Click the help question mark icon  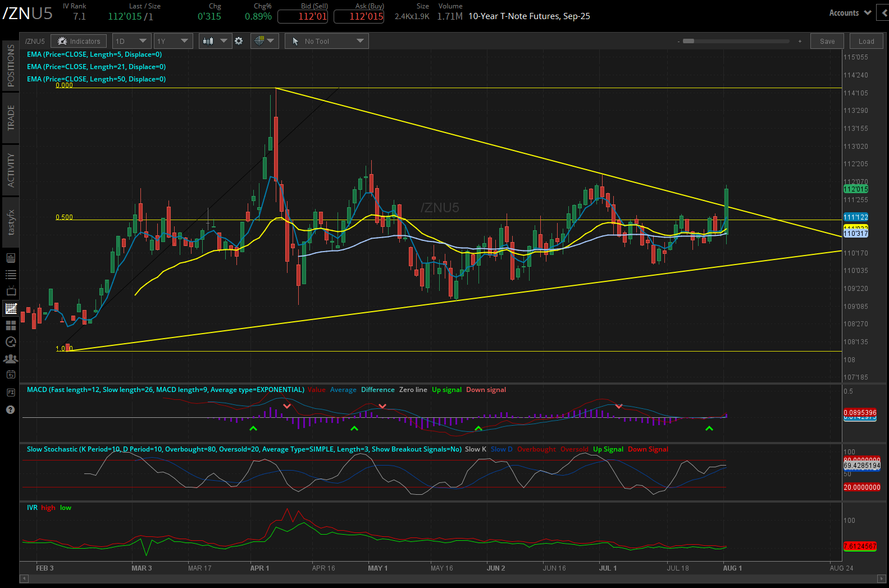coord(10,410)
